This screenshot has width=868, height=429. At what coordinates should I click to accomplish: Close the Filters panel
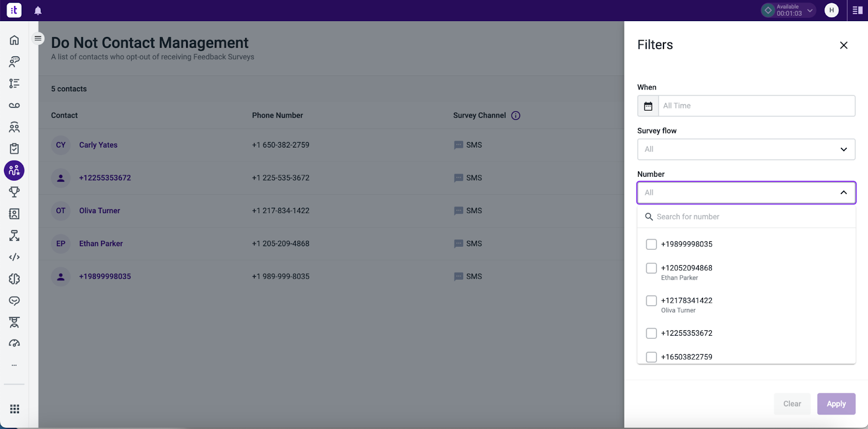tap(844, 45)
